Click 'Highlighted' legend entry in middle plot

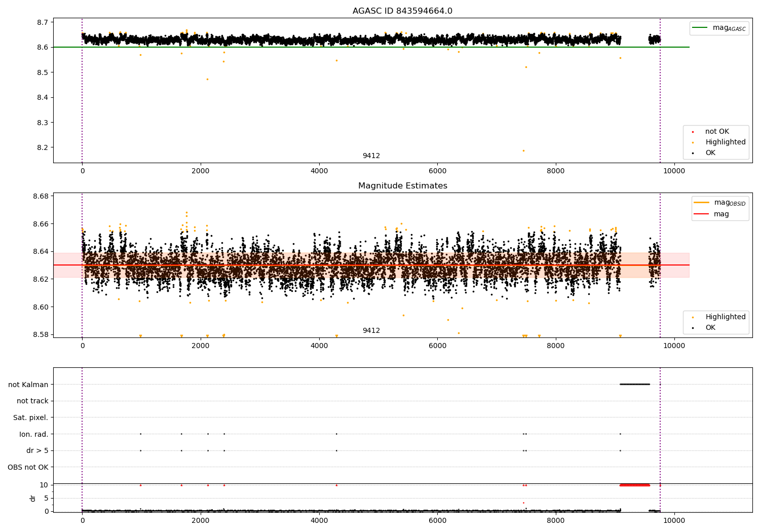click(x=726, y=317)
